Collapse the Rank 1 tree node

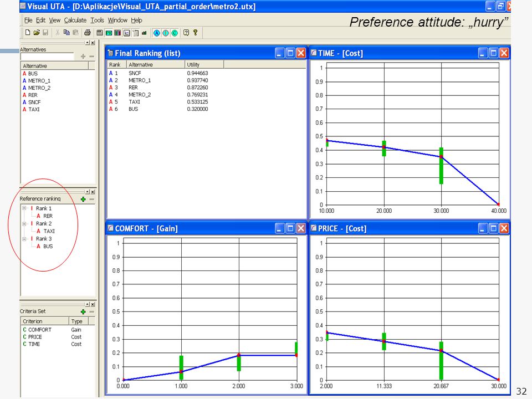(24, 208)
